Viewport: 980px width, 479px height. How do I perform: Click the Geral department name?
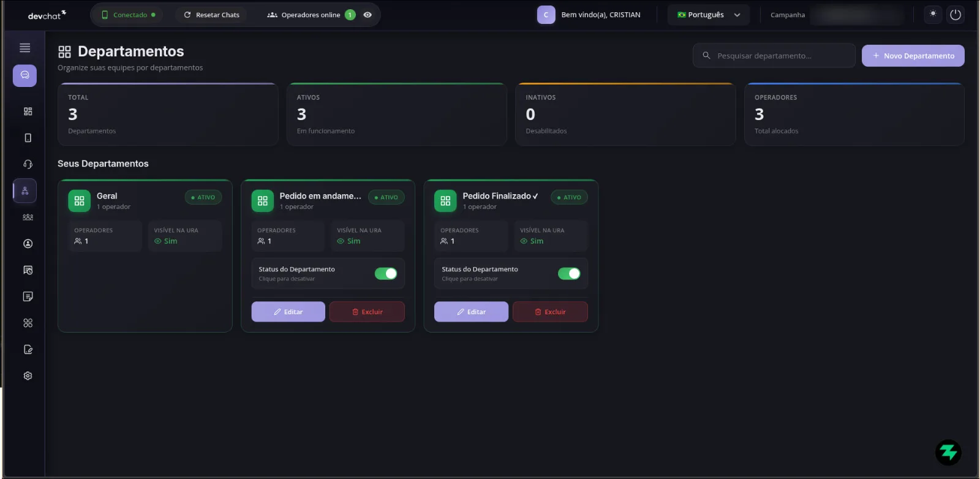pos(107,196)
